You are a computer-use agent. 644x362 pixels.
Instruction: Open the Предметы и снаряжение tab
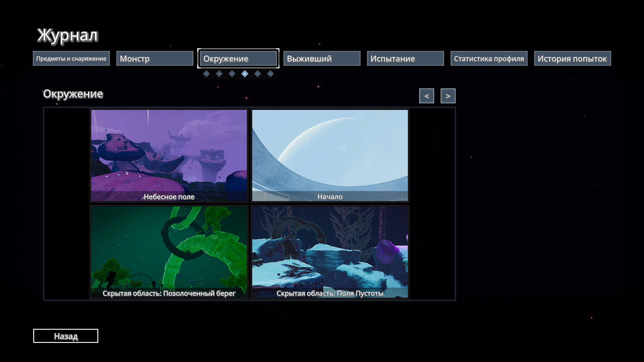click(x=71, y=58)
